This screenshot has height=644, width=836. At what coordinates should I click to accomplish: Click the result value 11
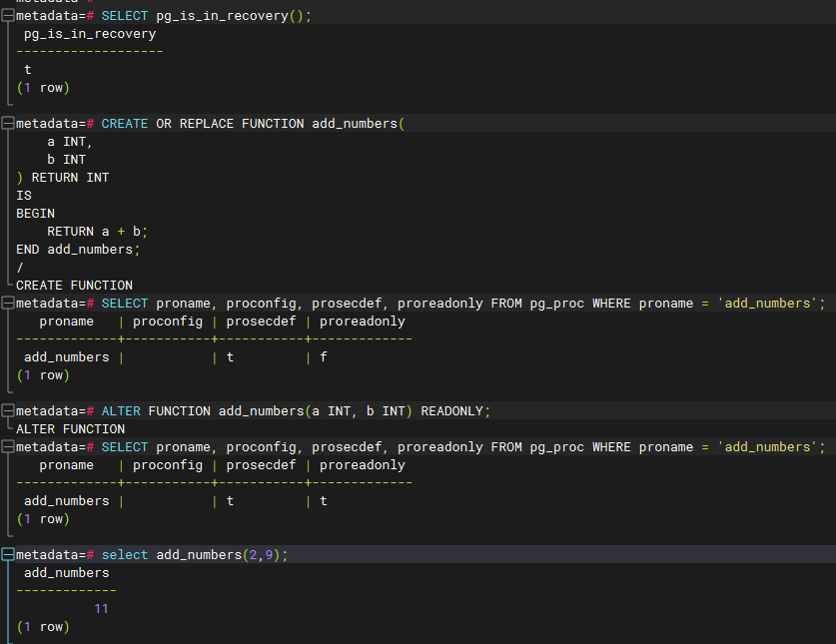101,609
